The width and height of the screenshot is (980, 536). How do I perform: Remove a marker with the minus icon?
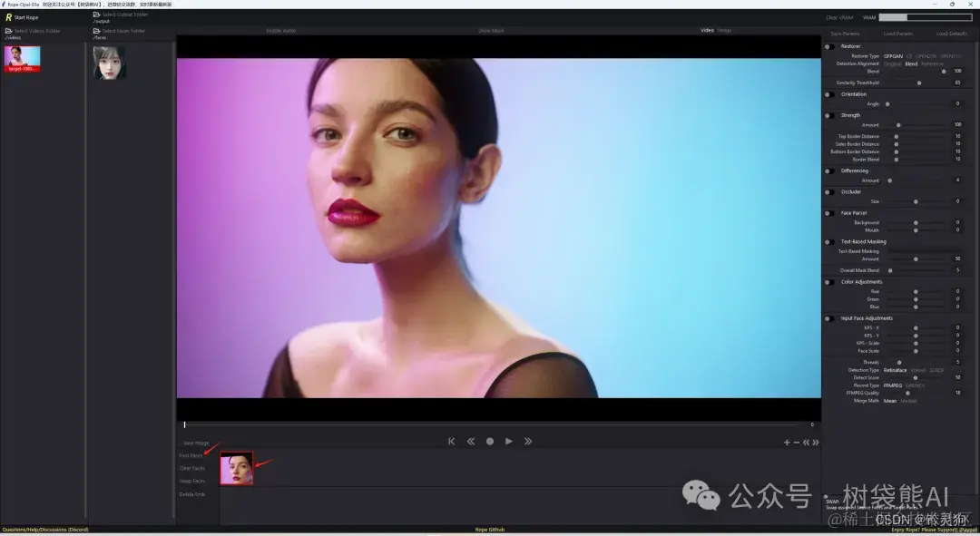pyautogui.click(x=797, y=443)
